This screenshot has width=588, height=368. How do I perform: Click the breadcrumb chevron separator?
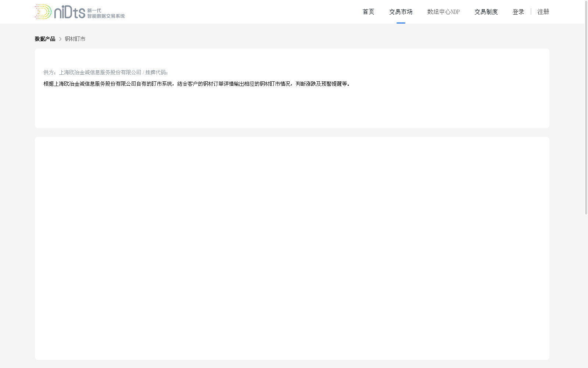(x=60, y=39)
